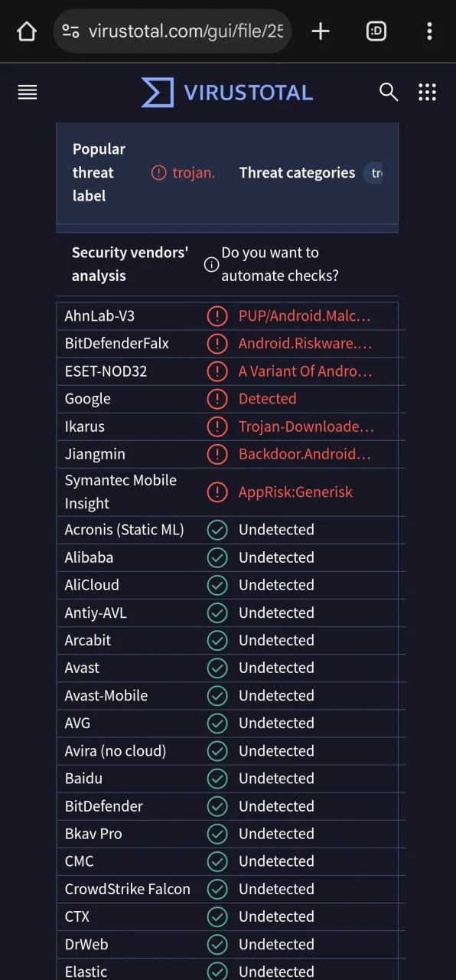The height and width of the screenshot is (980, 456).
Task: Go to the browser home icon
Action: point(27,31)
